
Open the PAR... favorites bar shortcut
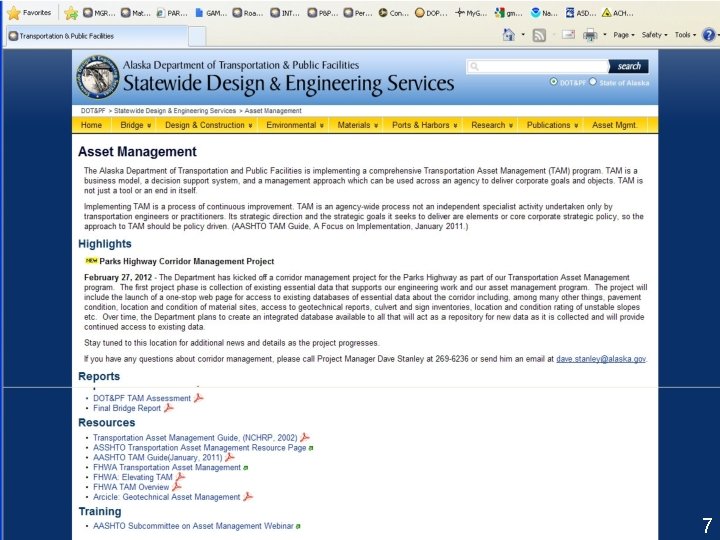pos(172,13)
